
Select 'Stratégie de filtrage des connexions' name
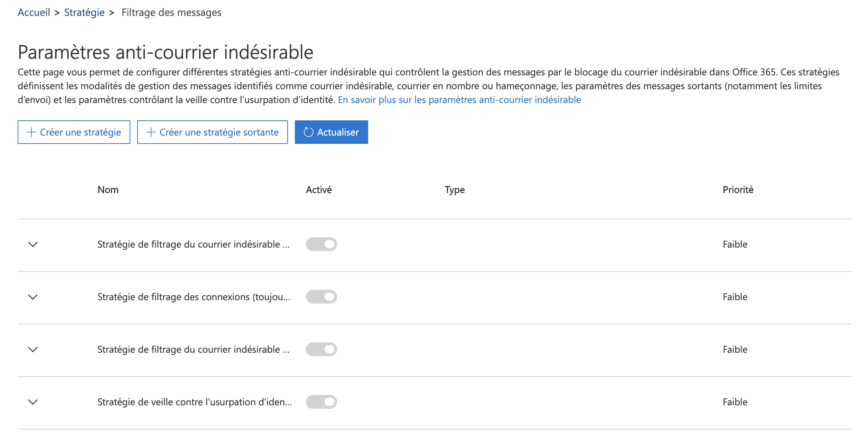point(194,297)
